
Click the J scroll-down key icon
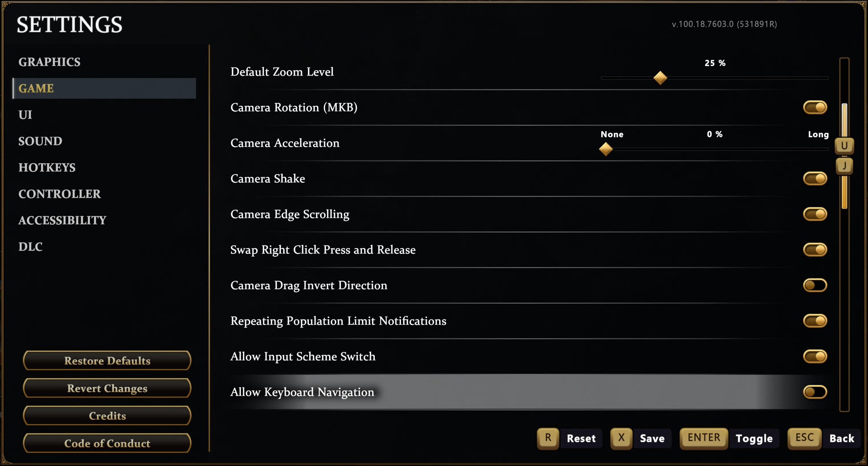click(844, 166)
